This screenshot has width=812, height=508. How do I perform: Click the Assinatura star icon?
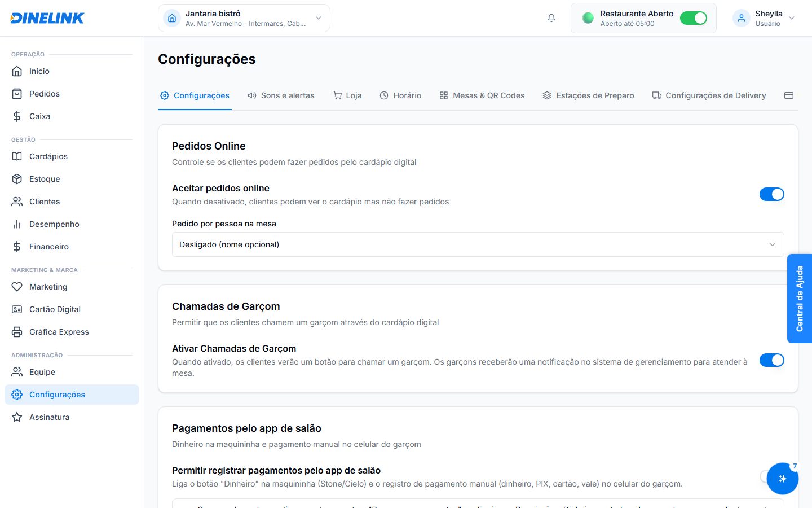tap(17, 417)
